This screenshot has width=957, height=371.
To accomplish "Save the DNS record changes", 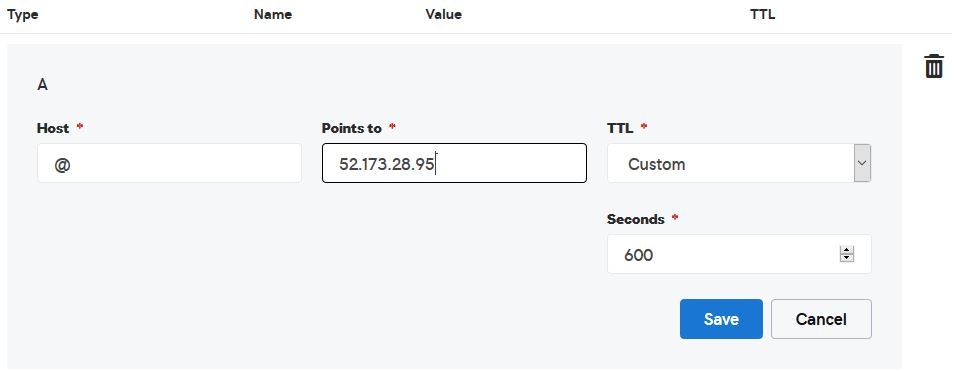I will click(x=721, y=319).
